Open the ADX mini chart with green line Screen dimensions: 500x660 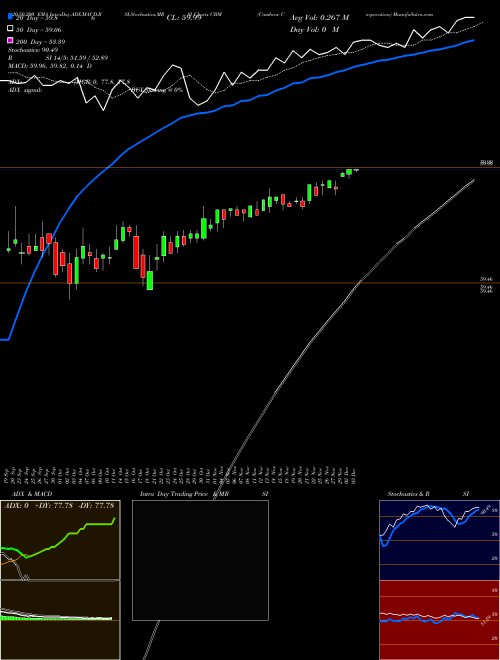(60, 540)
